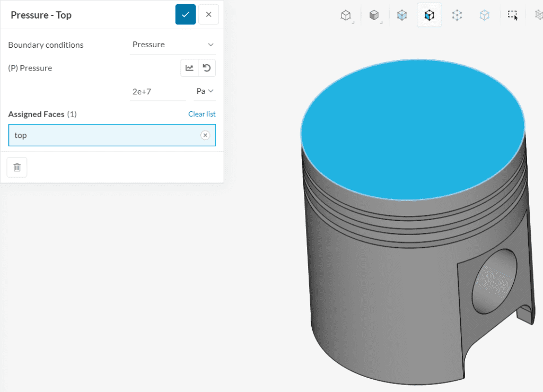Expand the wireframe view mode options arrow
This screenshot has height=392, width=543.
coord(353,21)
